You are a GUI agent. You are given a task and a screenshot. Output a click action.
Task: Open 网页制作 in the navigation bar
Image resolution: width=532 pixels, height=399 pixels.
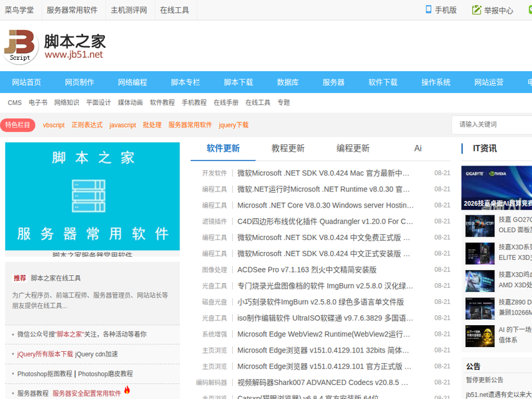point(79,82)
